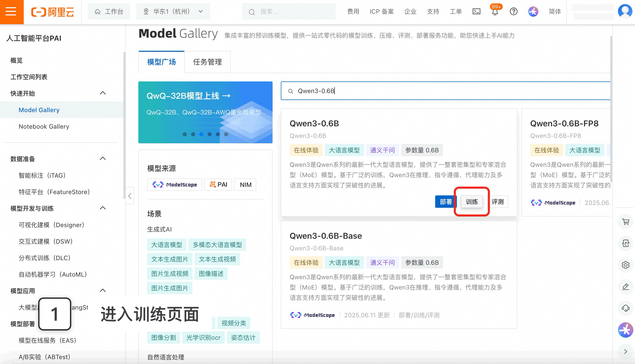Select the third carousel dot on banner

pyautogui.click(x=201, y=134)
